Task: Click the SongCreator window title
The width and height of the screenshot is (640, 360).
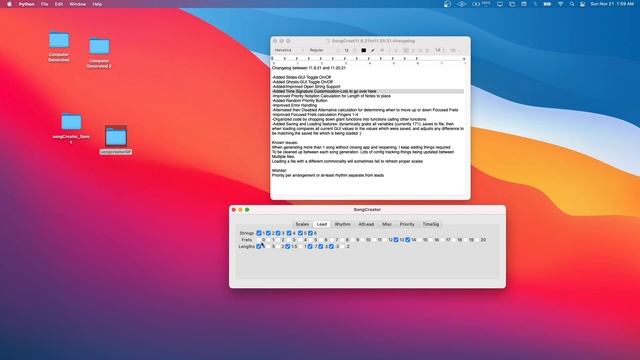Action: click(367, 209)
